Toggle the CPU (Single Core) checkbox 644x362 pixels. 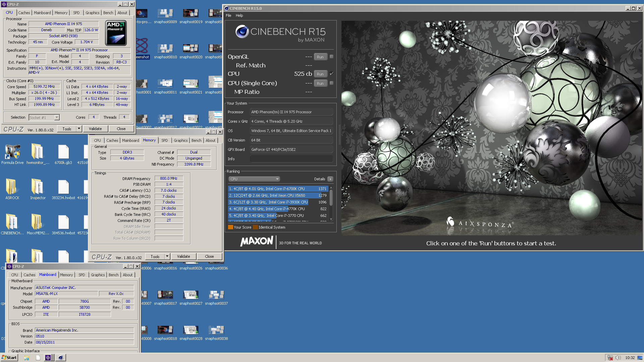click(x=331, y=83)
